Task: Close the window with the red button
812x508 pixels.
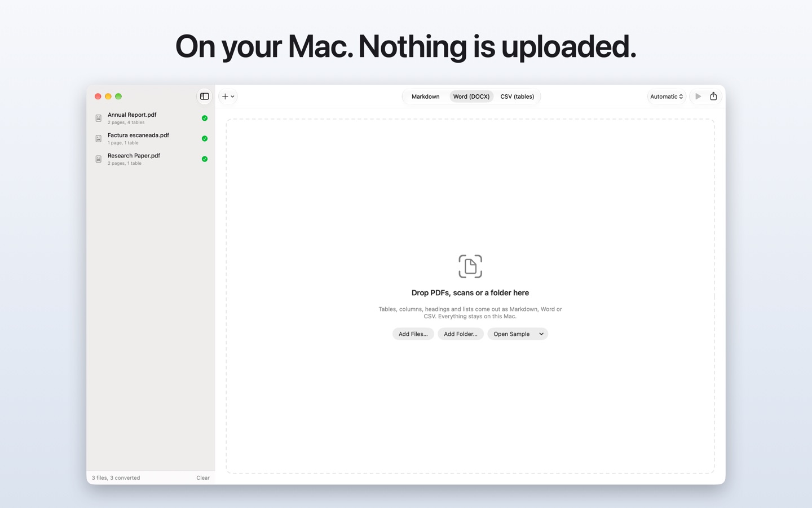Action: [x=98, y=97]
